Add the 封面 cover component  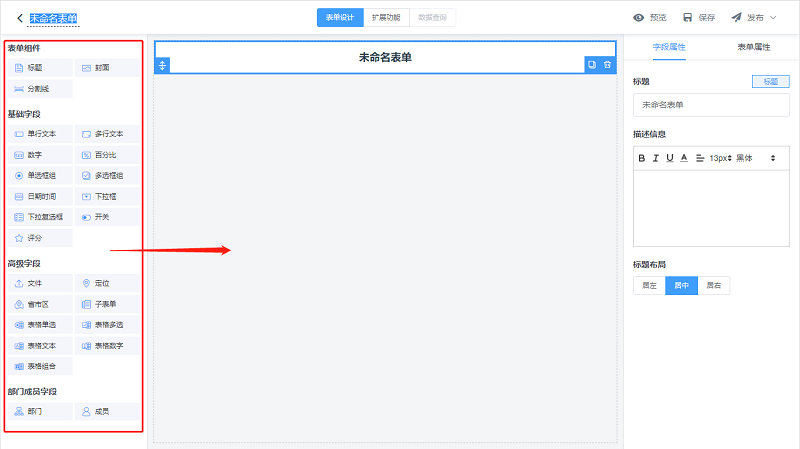coord(108,68)
